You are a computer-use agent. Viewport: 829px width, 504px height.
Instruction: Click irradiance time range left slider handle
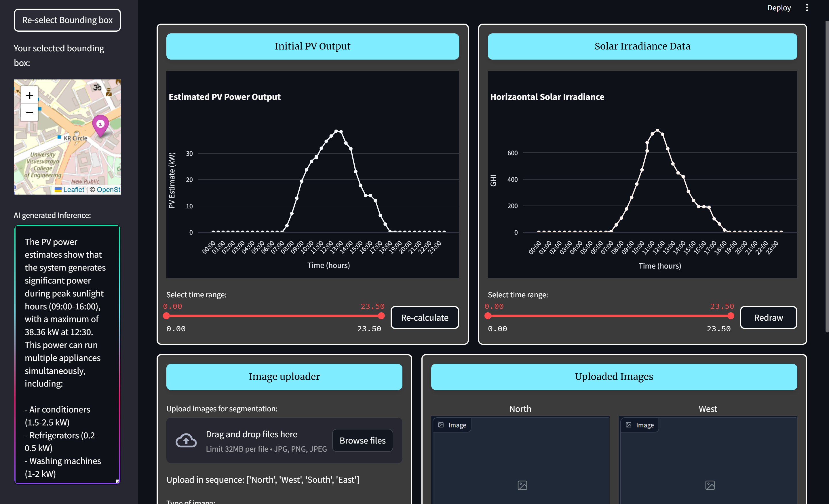[488, 315]
